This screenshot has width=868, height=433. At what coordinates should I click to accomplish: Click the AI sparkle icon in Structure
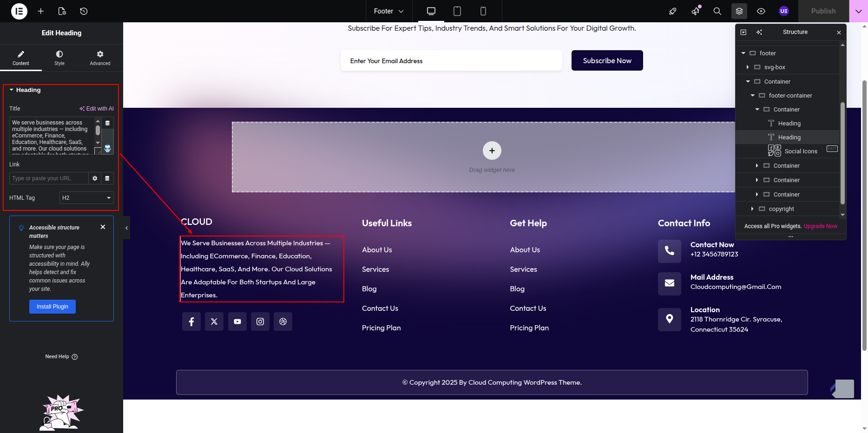point(759,32)
